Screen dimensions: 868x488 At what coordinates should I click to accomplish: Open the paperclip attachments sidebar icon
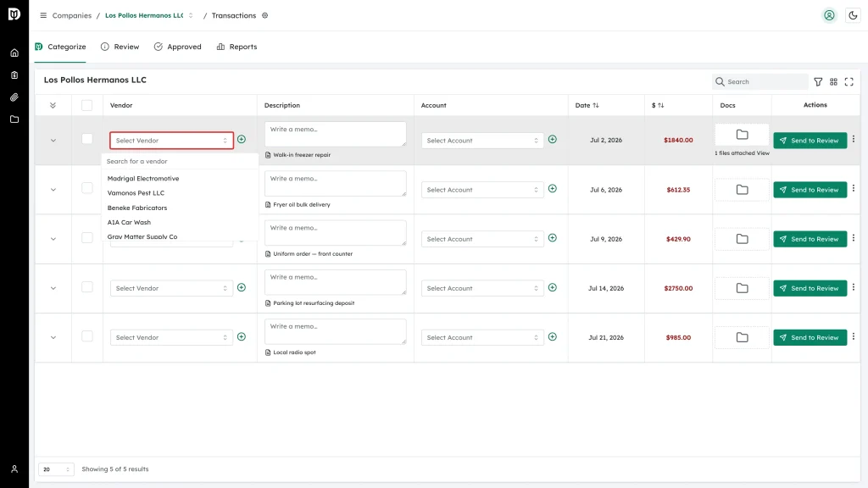[14, 97]
